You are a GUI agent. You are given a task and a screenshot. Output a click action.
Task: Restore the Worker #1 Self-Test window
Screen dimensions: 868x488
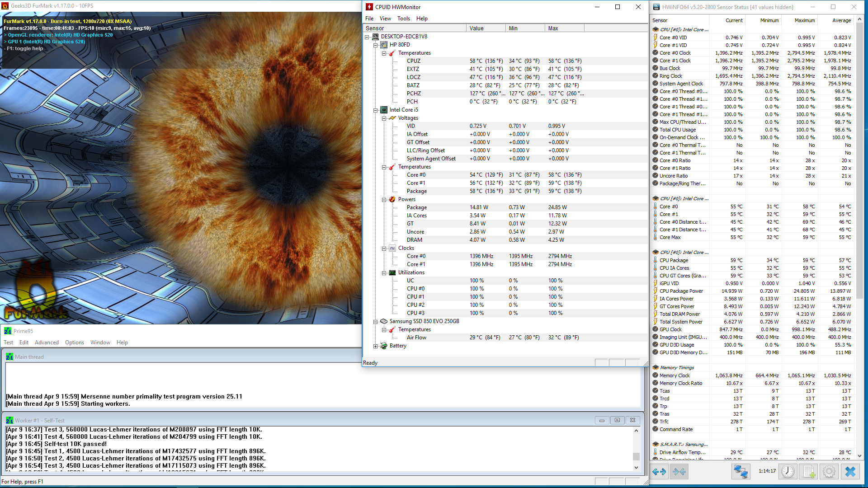617,420
